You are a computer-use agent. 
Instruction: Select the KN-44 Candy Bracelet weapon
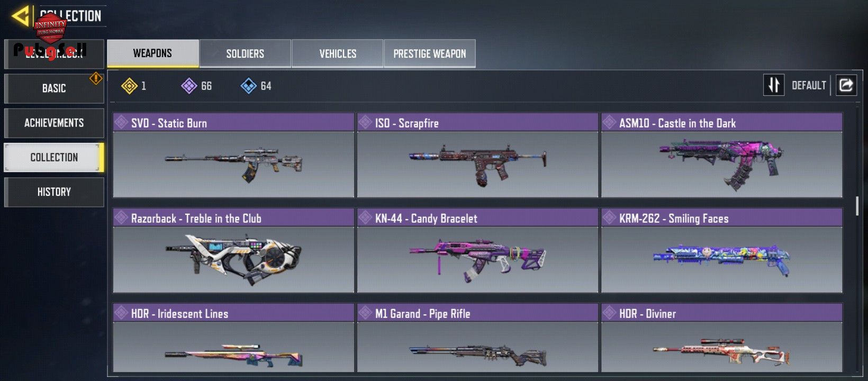477,250
